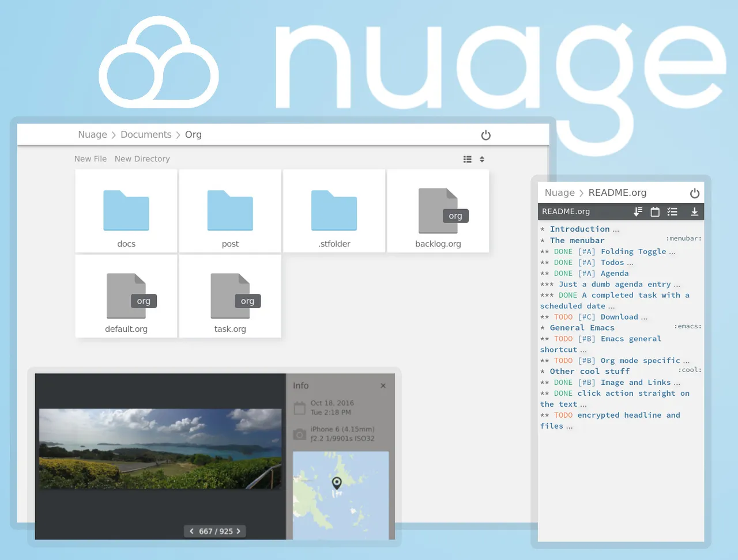Open the docs folder
The image size is (738, 560).
pos(126,211)
